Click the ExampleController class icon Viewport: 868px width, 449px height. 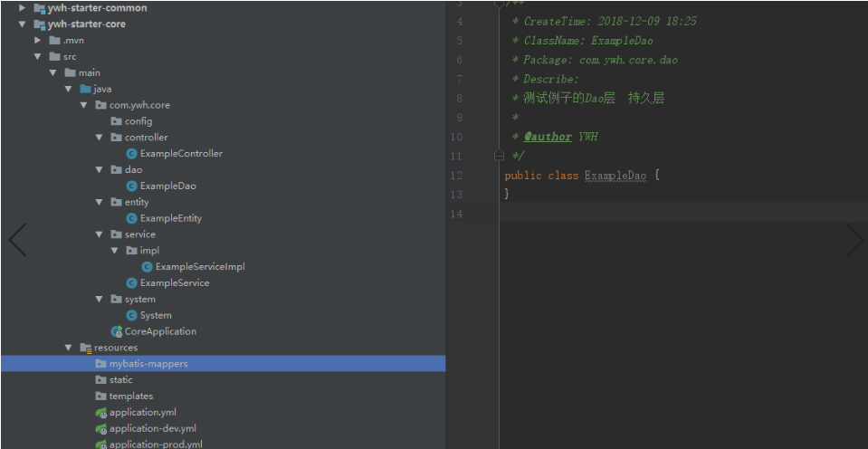pyautogui.click(x=132, y=154)
